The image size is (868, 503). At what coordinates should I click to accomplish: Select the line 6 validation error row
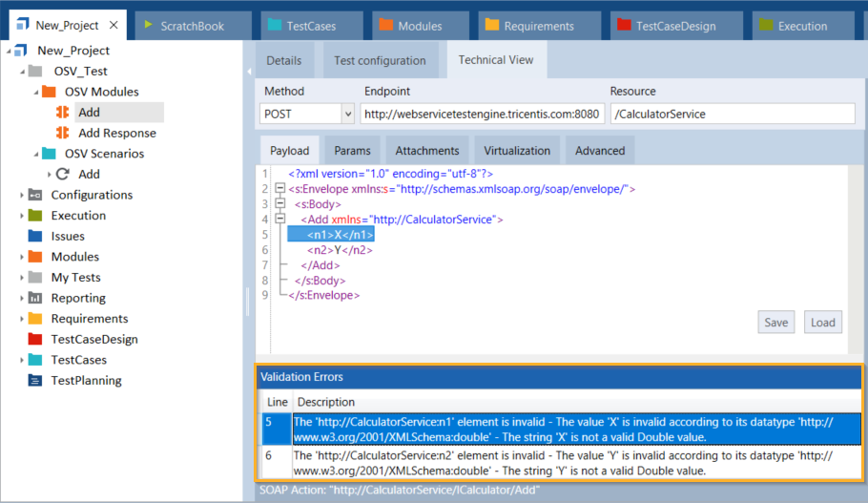[563, 463]
